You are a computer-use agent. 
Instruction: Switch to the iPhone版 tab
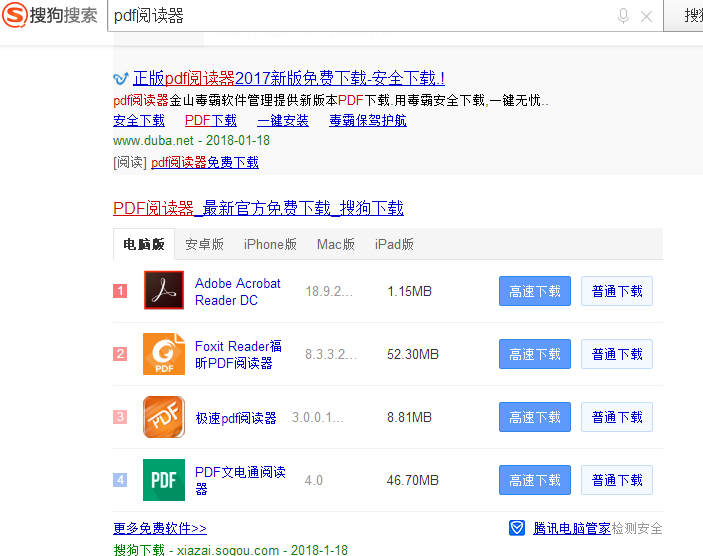click(x=270, y=244)
